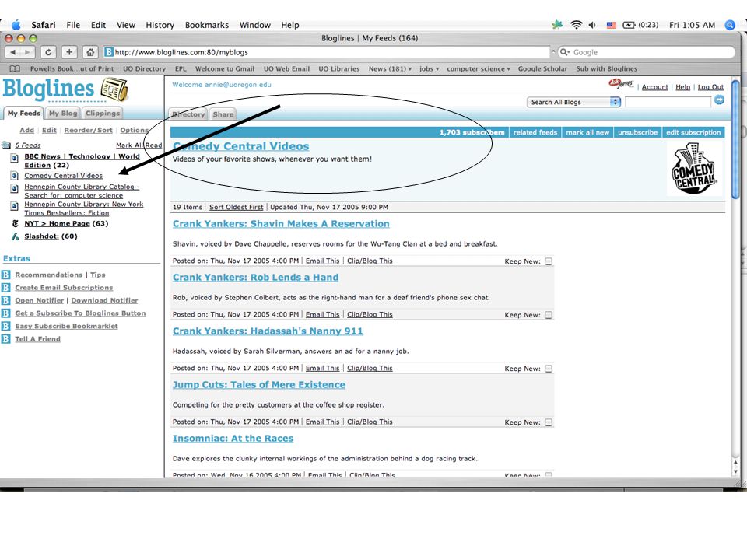The image size is (747, 560).
Task: Click the Comedy Central Videos feed icon
Action: 15,176
